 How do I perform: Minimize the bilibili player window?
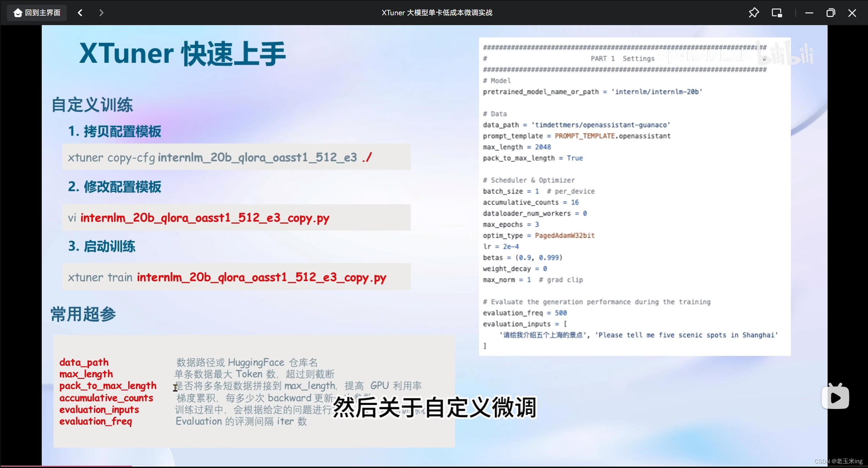point(809,13)
